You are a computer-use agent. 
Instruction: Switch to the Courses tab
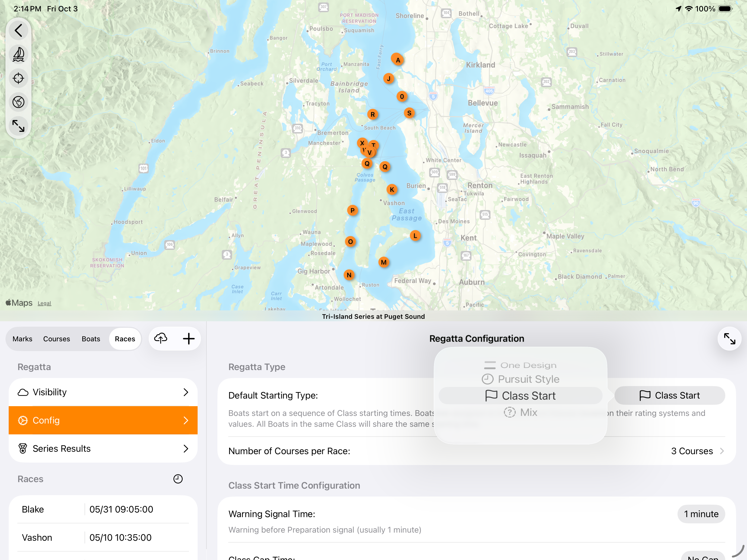pos(56,339)
